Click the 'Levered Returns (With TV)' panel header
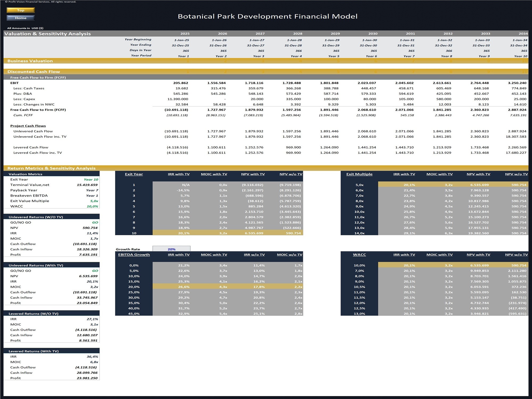The width and height of the screenshot is (532, 399). [52, 351]
